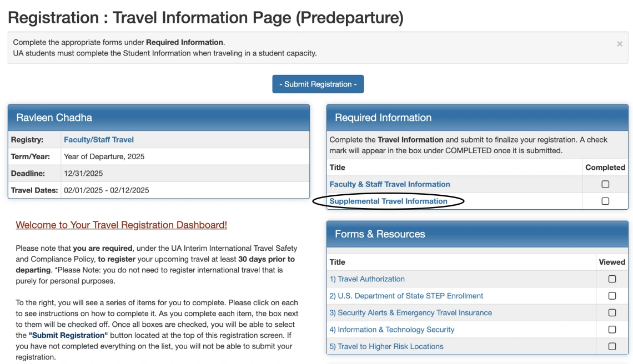The width and height of the screenshot is (633, 364).
Task: Toggle Completed checkbox for Faculty & Staff Travel Information
Action: pos(605,184)
